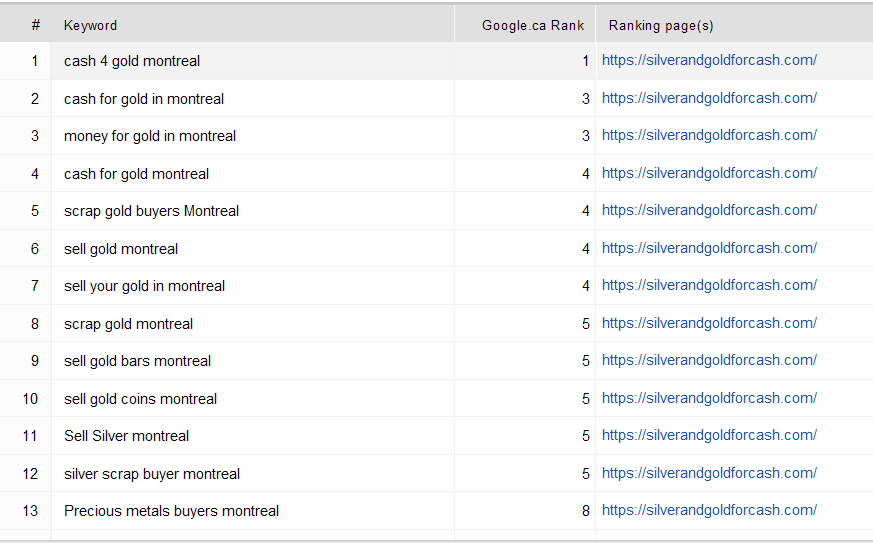Select keyword 'money for gold in montreal'
Image resolution: width=873 pixels, height=543 pixels.
[x=150, y=136]
